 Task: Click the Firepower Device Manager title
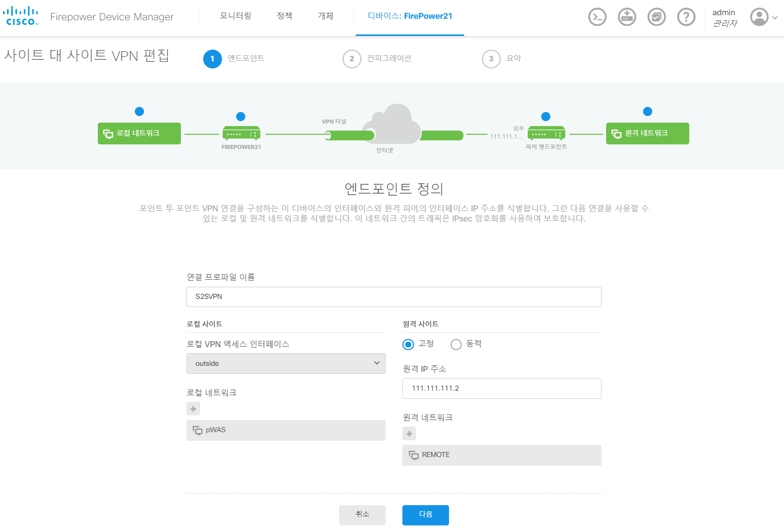click(112, 17)
